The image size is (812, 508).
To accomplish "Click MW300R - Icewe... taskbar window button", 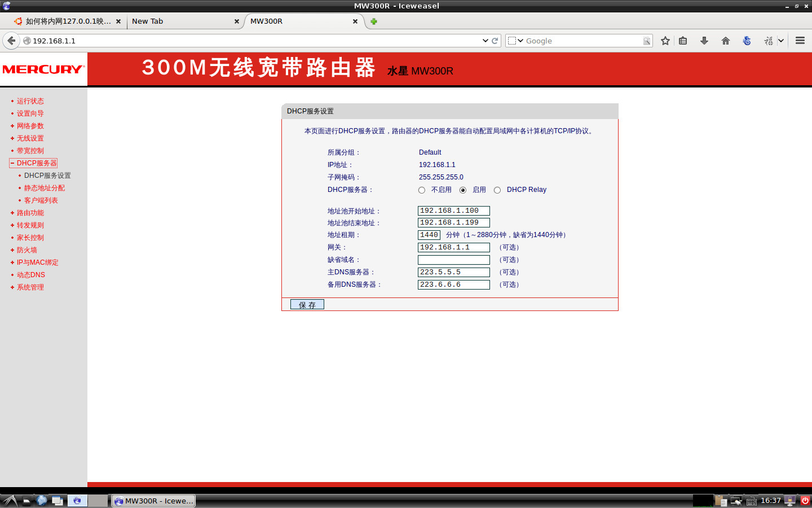I will [153, 501].
